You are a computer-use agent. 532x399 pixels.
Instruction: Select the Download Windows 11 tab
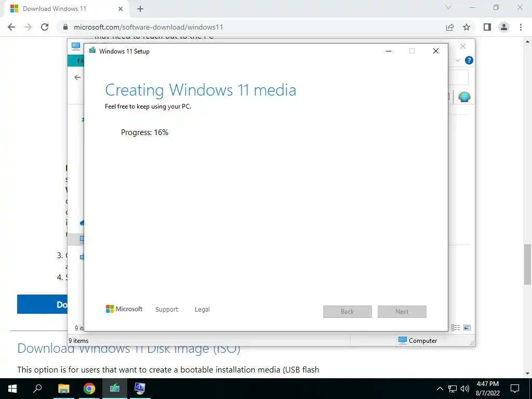tap(66, 9)
